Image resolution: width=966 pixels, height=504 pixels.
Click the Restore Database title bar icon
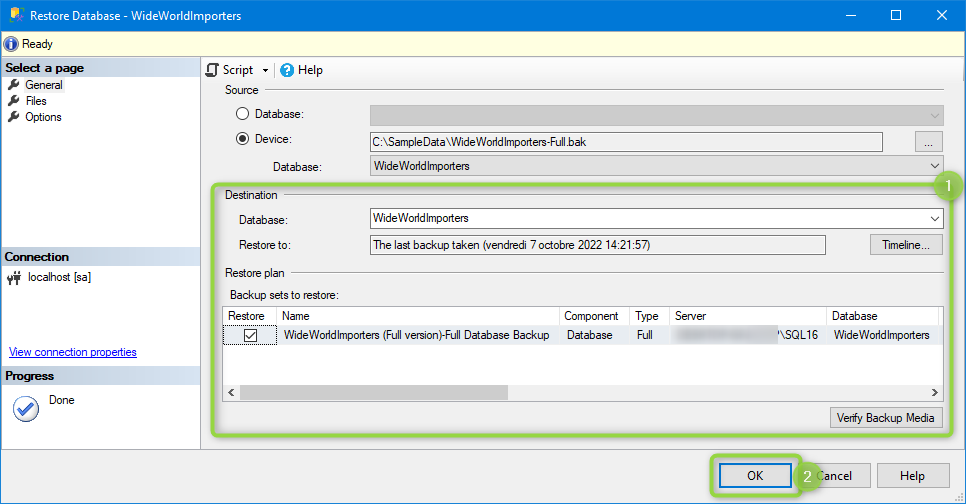(x=17, y=15)
